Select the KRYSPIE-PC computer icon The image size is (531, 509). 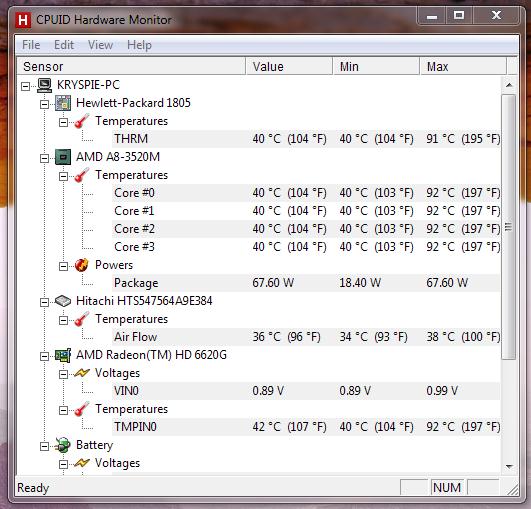[x=44, y=85]
